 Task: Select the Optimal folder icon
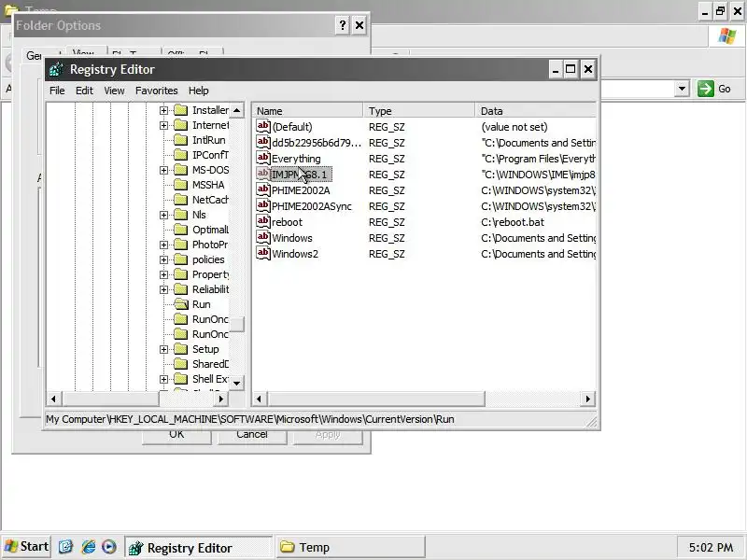click(180, 230)
